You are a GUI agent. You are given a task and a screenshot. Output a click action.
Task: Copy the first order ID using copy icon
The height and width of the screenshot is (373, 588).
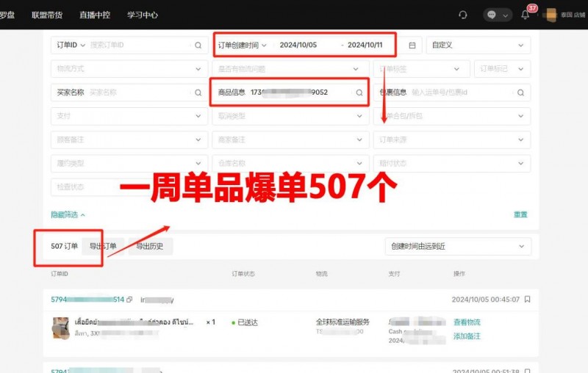(x=129, y=300)
